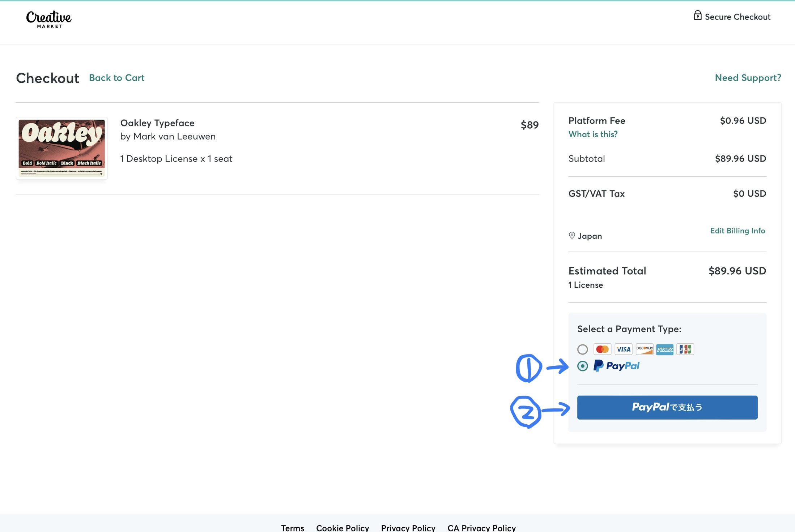
Task: Open the Terms footer link
Action: 293,528
